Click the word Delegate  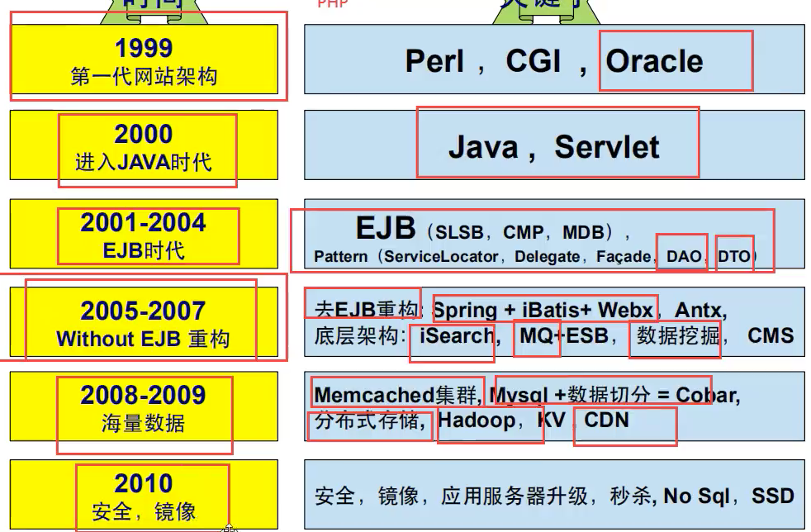pyautogui.click(x=548, y=257)
